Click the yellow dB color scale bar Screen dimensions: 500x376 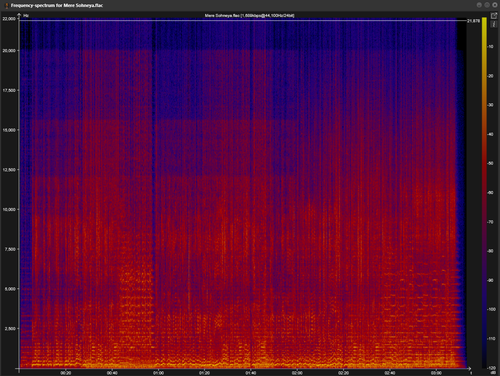[484, 193]
